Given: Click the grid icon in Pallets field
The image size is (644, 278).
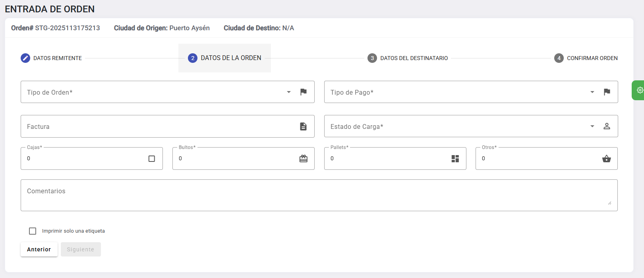Looking at the screenshot, I should click(455, 159).
